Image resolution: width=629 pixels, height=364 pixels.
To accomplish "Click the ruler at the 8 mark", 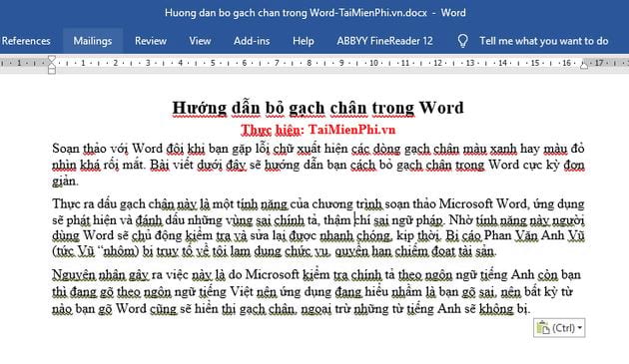I will coord(309,63).
